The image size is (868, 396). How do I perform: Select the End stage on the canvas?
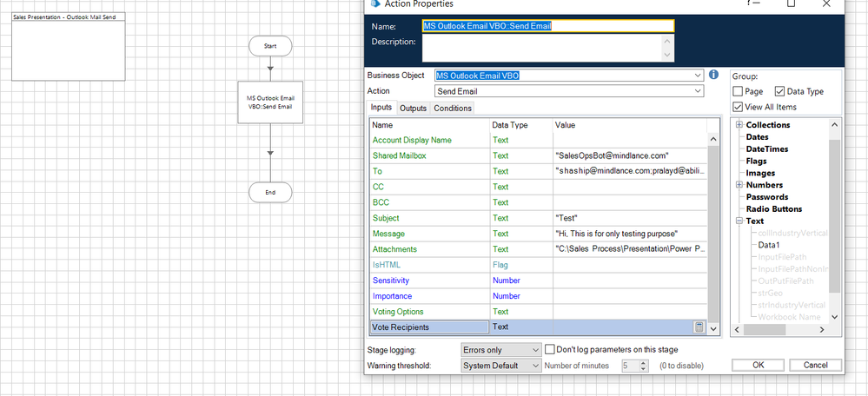pos(270,192)
